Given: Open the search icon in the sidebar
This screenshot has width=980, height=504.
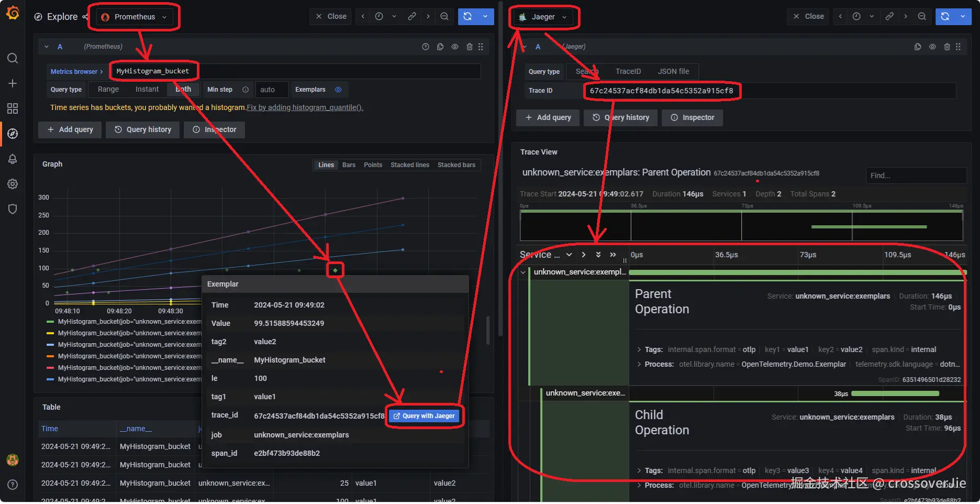Looking at the screenshot, I should pyautogui.click(x=13, y=58).
